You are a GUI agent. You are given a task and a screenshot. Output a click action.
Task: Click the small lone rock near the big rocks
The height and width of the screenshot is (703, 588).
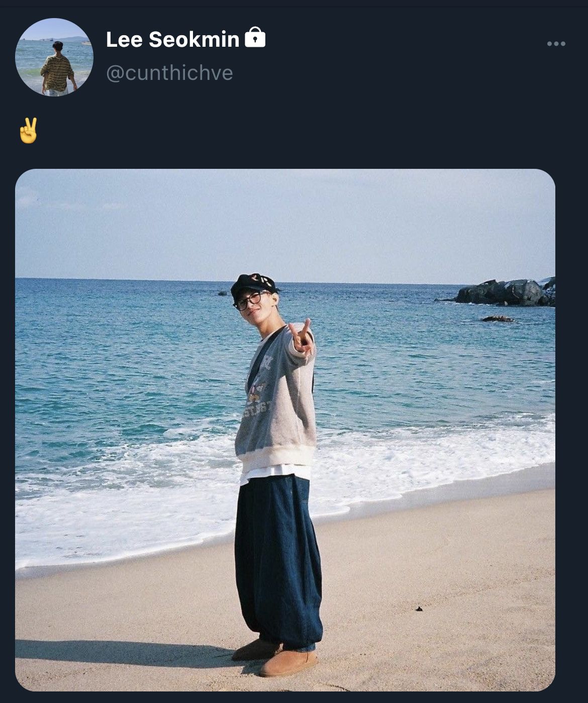[x=497, y=319]
